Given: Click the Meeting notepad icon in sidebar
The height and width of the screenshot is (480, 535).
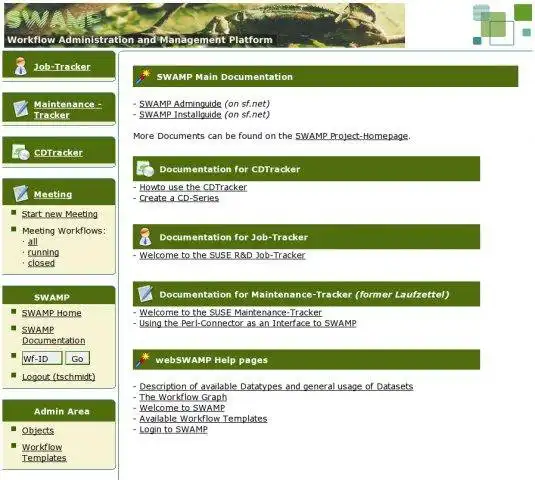Looking at the screenshot, I should click(20, 193).
